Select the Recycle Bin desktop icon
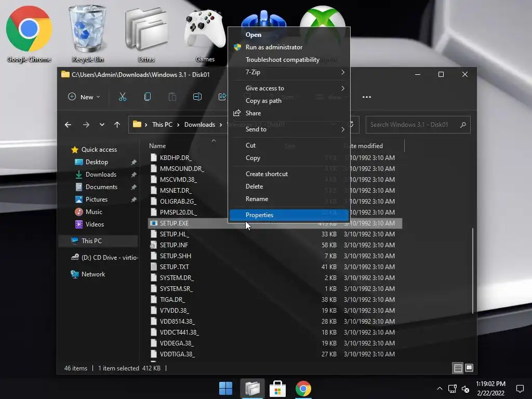 (87, 34)
